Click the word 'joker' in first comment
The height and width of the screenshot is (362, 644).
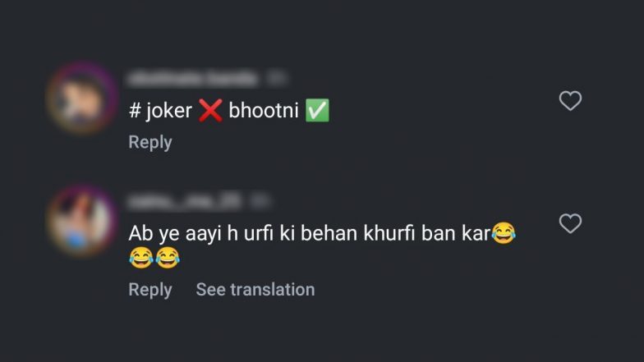click(169, 111)
